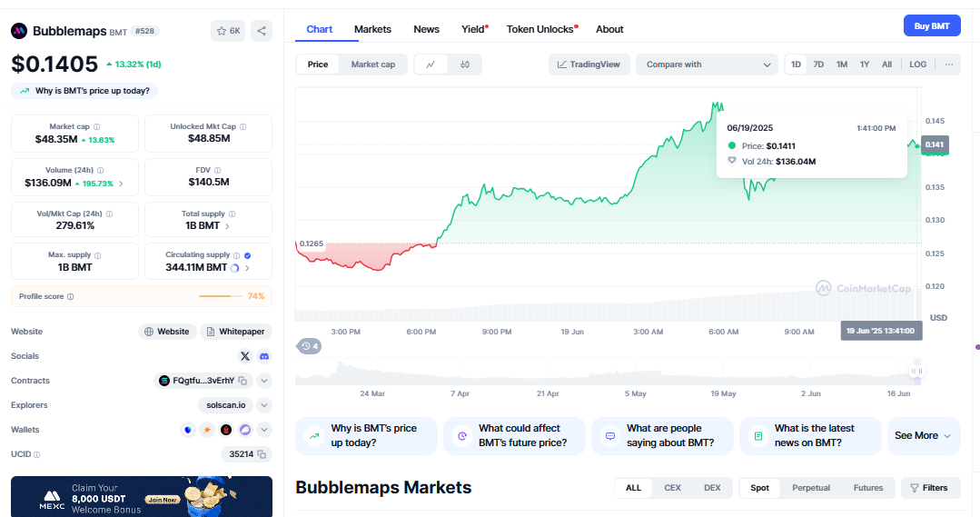Click the Unlocked Mkt Cap info icon
980x517 pixels.
tap(243, 126)
